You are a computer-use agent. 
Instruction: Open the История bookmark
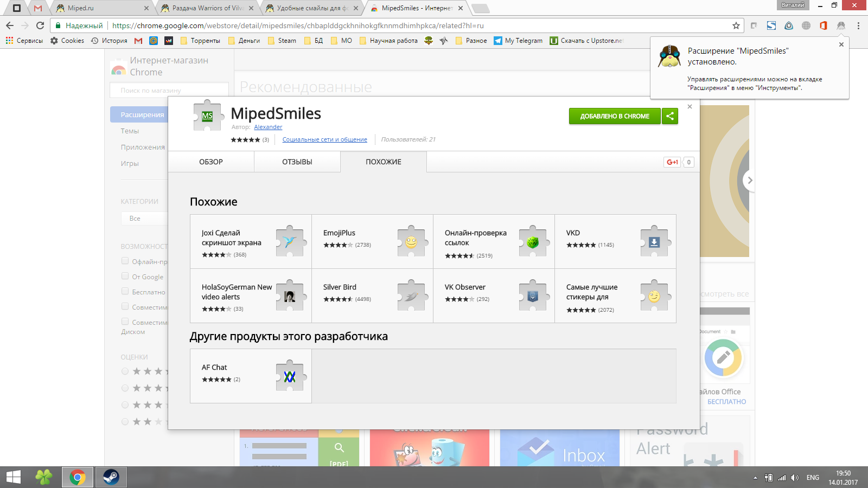[109, 41]
